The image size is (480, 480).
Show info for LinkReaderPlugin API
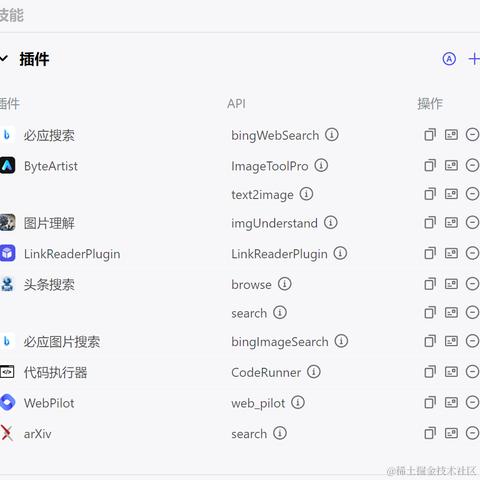pyautogui.click(x=340, y=253)
